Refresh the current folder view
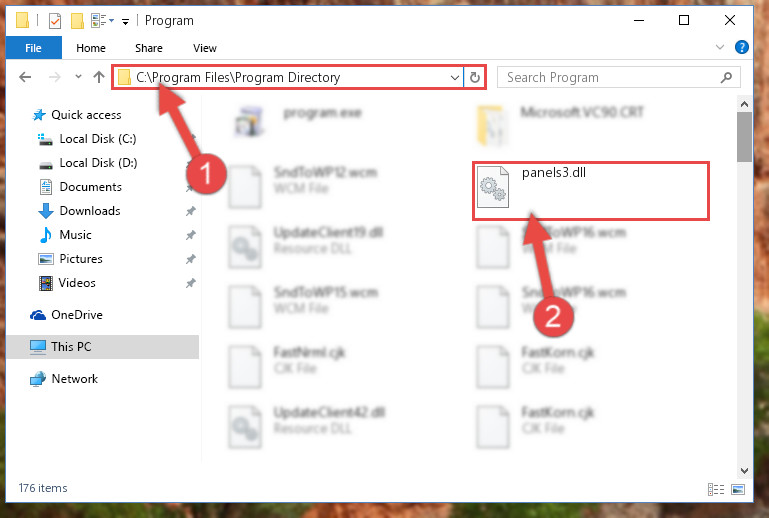769x518 pixels. tap(474, 78)
